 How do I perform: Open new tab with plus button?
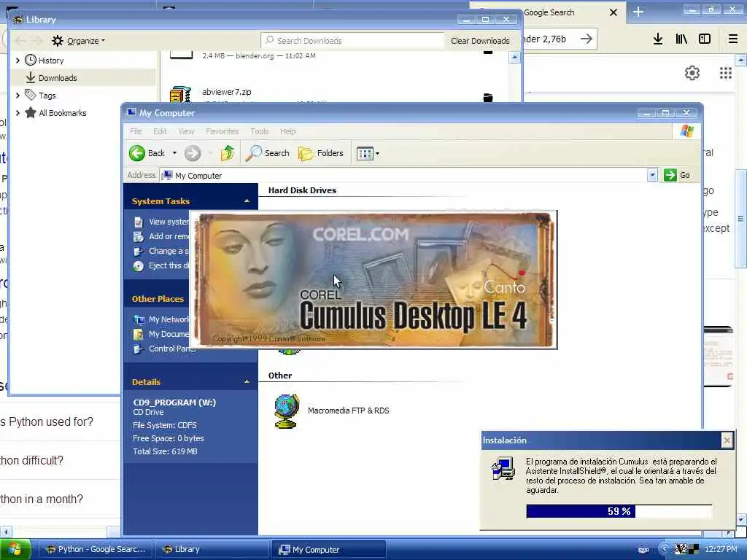coord(638,12)
